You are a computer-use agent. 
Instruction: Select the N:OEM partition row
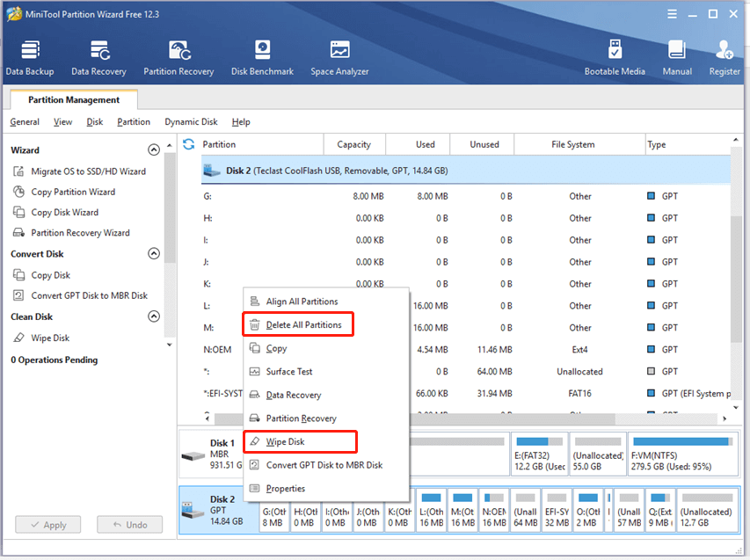(x=465, y=350)
